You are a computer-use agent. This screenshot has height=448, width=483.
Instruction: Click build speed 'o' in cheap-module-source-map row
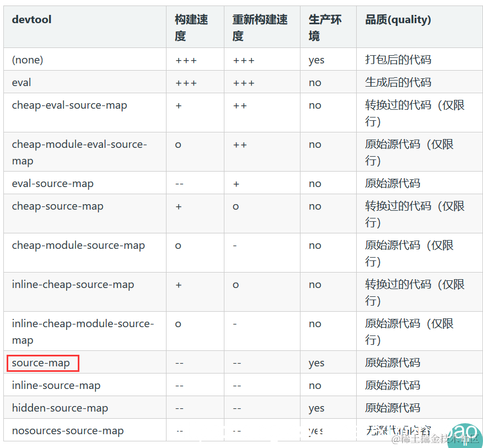[178, 246]
